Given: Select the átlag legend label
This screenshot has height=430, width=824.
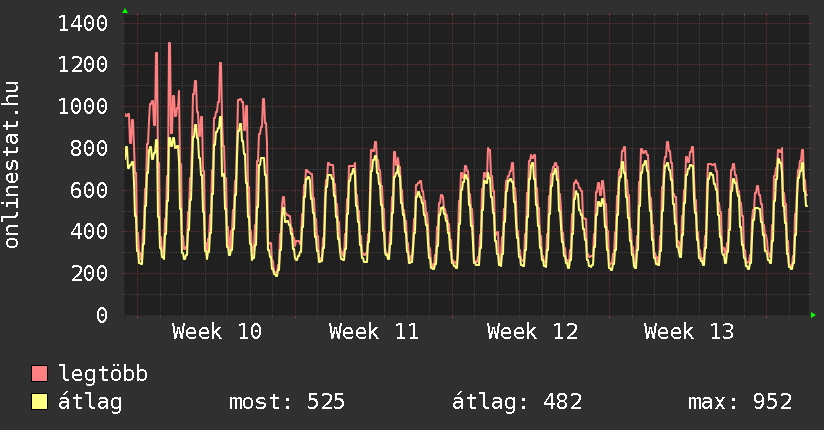Looking at the screenshot, I should pyautogui.click(x=90, y=403).
